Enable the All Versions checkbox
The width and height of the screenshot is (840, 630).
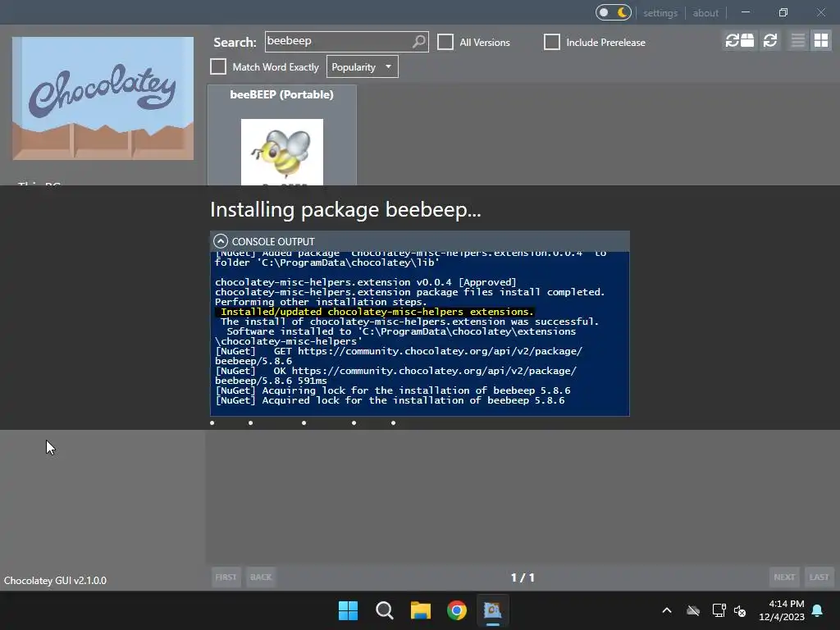click(x=445, y=42)
